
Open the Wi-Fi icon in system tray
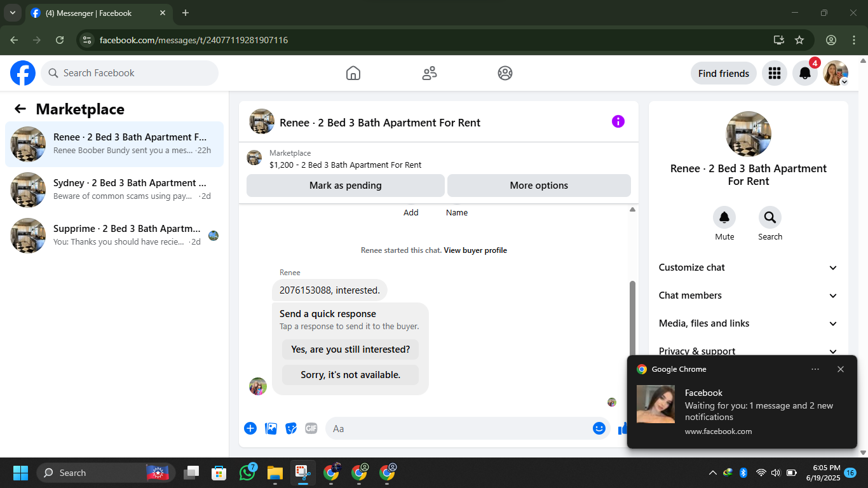pyautogui.click(x=761, y=473)
